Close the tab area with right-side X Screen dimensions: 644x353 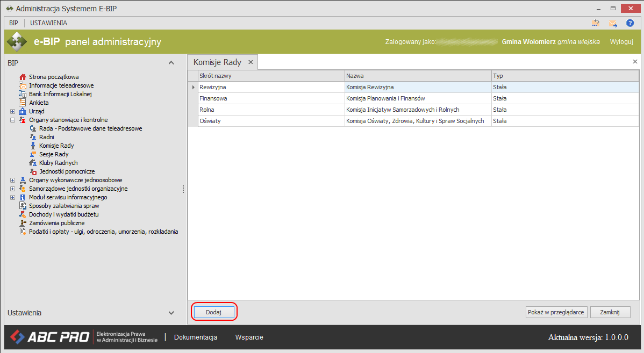click(x=635, y=62)
